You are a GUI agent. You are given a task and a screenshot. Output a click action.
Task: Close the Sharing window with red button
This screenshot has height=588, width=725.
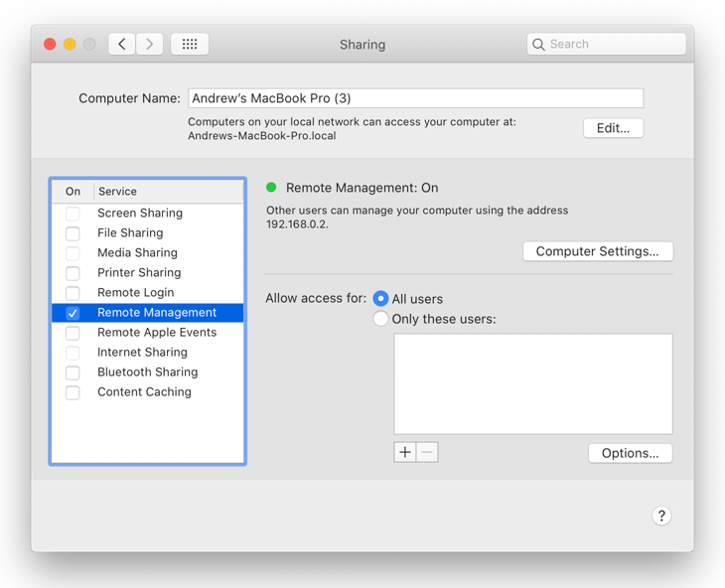pos(50,44)
